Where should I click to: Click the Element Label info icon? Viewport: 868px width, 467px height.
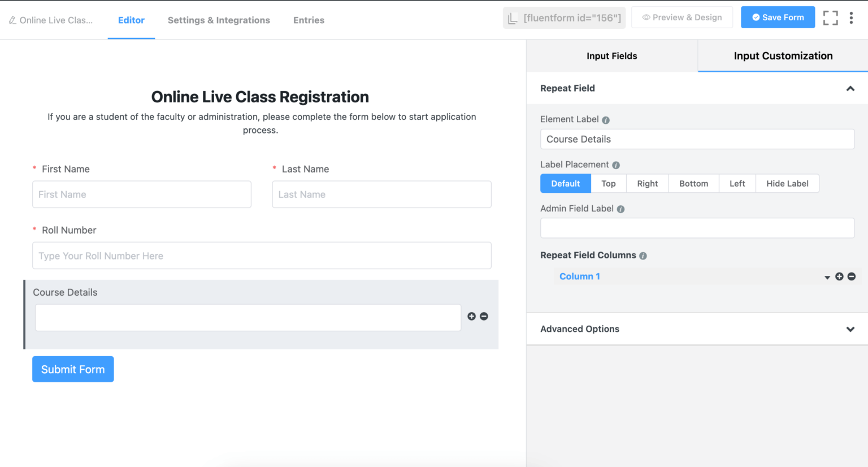[605, 119]
